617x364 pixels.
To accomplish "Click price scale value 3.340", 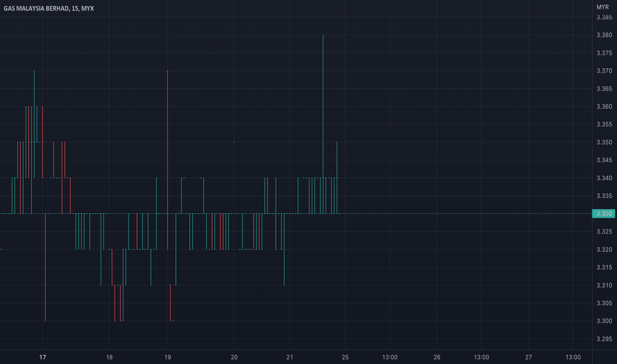I will pos(604,178).
